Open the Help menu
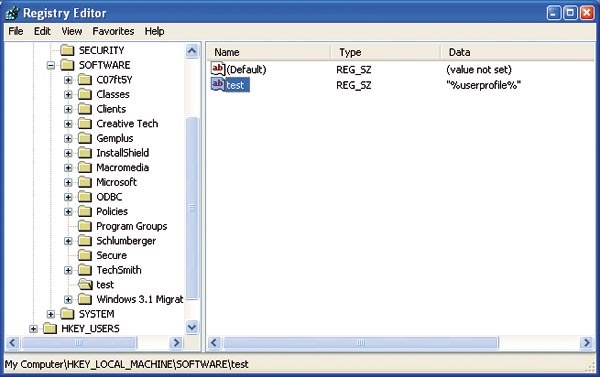600x377 pixels. pyautogui.click(x=154, y=31)
